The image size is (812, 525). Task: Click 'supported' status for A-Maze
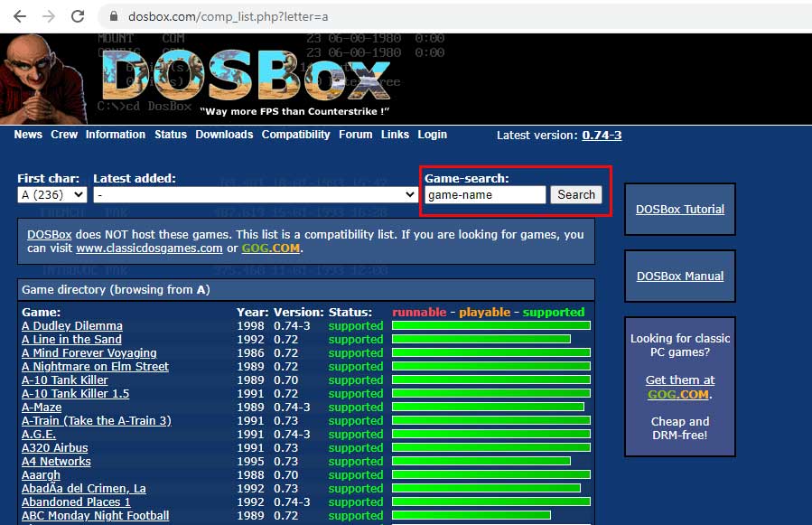[356, 408]
